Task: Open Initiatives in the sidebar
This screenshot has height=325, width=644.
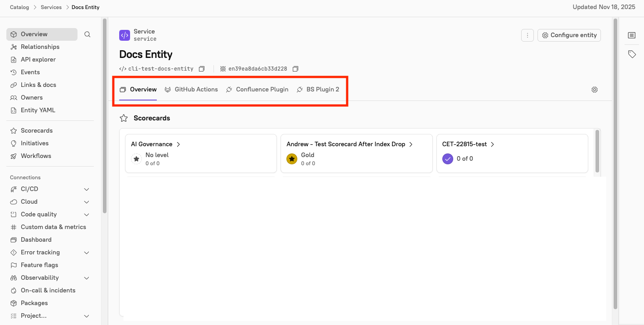Action: tap(34, 143)
